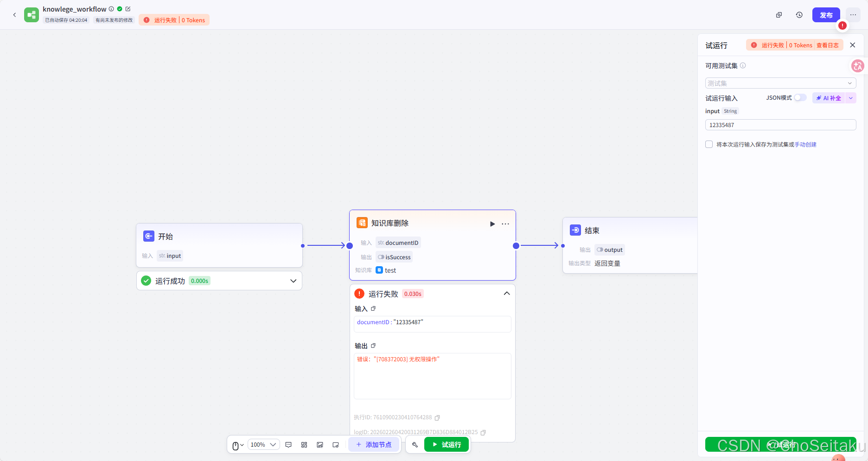Viewport: 868px width, 461px height.
Task: Click the green knowlege_workflow app icon
Action: [x=32, y=15]
